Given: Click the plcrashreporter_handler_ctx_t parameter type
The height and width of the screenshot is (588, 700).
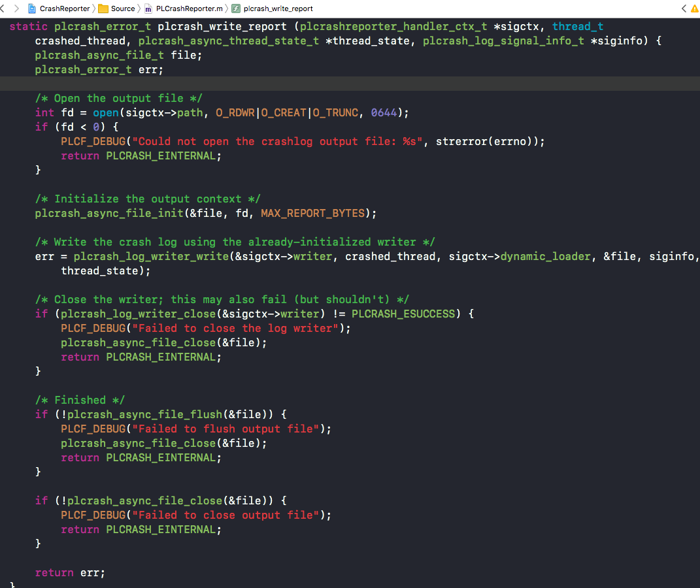Looking at the screenshot, I should point(393,26).
